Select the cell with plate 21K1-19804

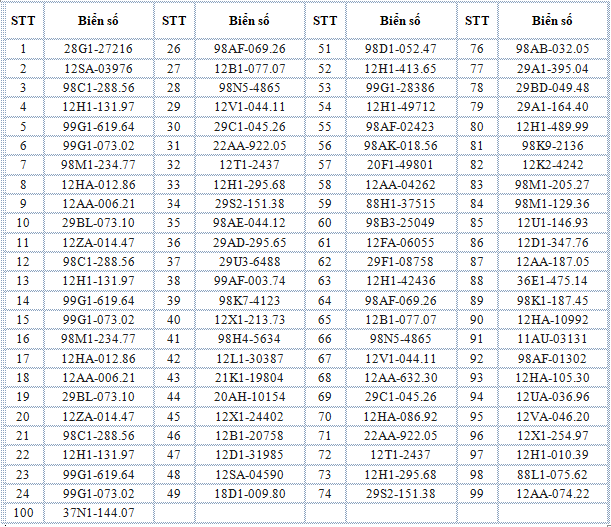click(x=249, y=377)
